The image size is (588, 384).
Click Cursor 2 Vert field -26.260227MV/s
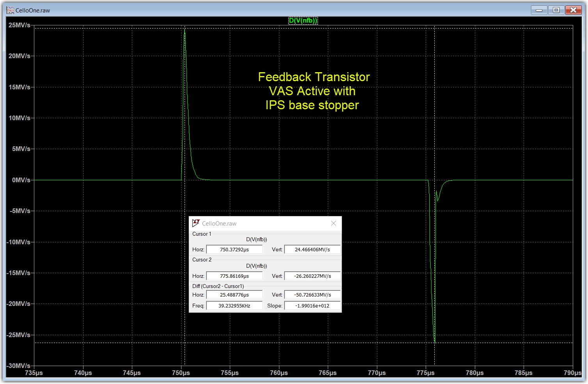click(x=312, y=276)
